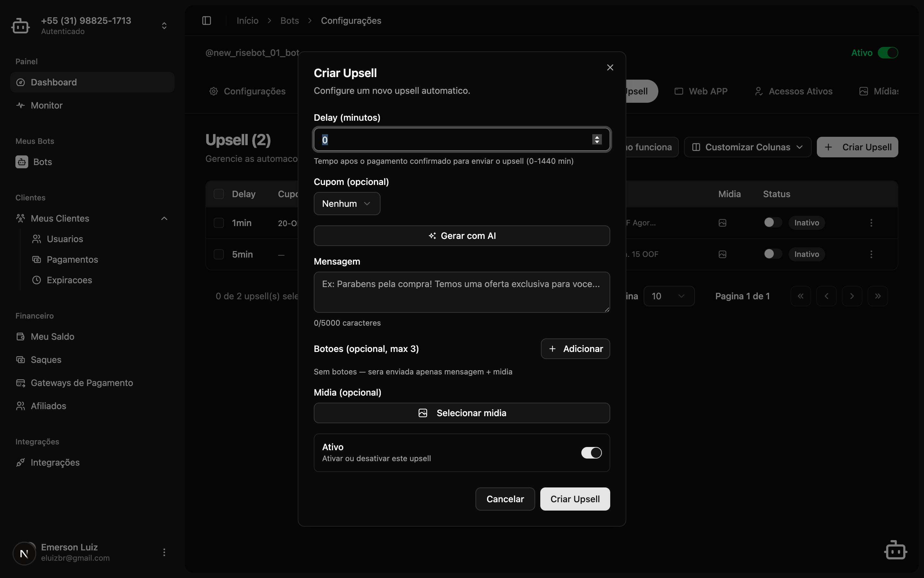The height and width of the screenshot is (578, 924).
Task: Open the Cupom Nenhum dropdown
Action: 347,204
